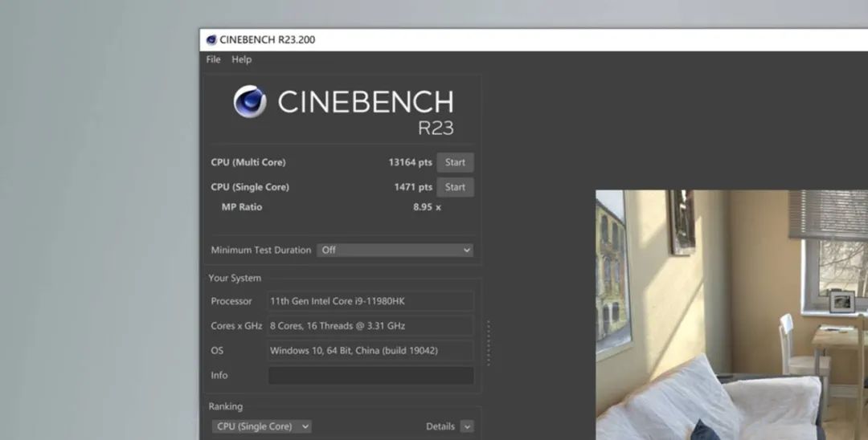Screen dimensions: 868x440
Task: Click the Ranking section label
Action: [225, 406]
